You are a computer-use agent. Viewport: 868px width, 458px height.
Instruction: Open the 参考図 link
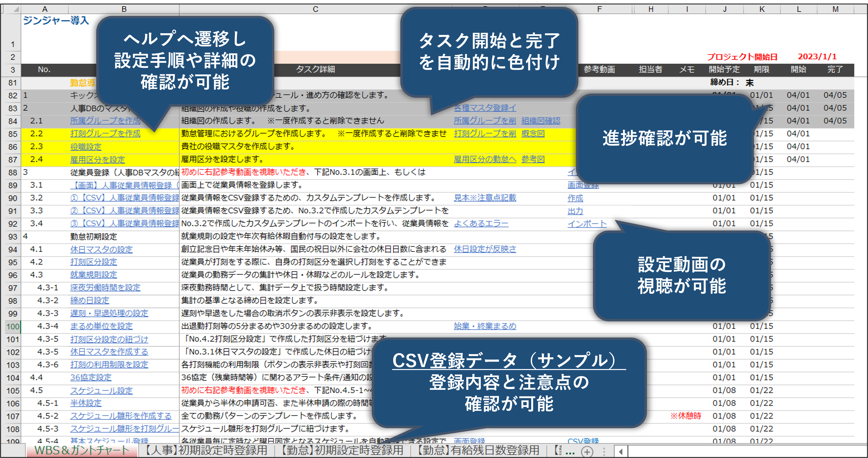pyautogui.click(x=533, y=159)
